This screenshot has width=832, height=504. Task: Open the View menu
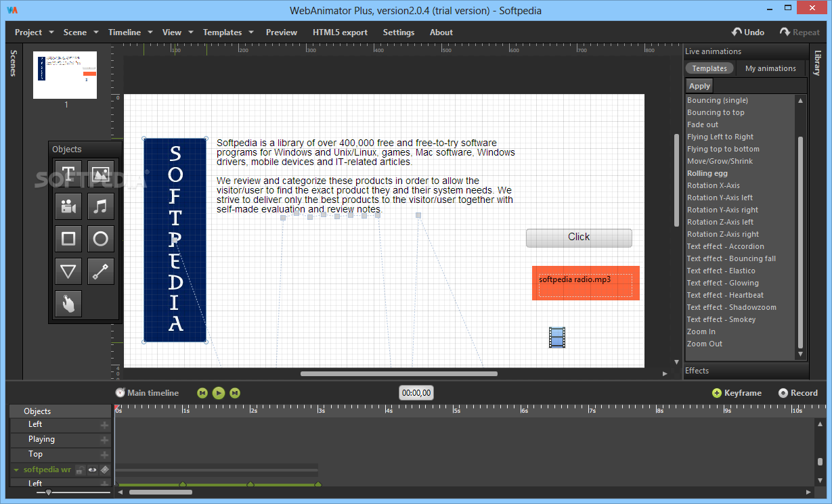point(177,32)
